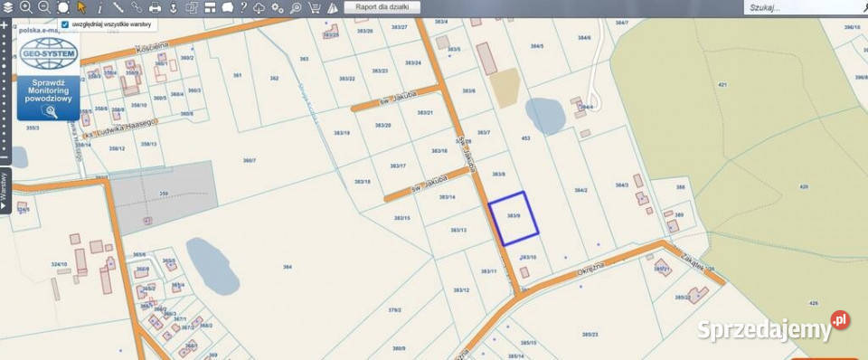This screenshot has width=868, height=360.
Task: Click the vertical zoom level slider
Action: pos(4,91)
